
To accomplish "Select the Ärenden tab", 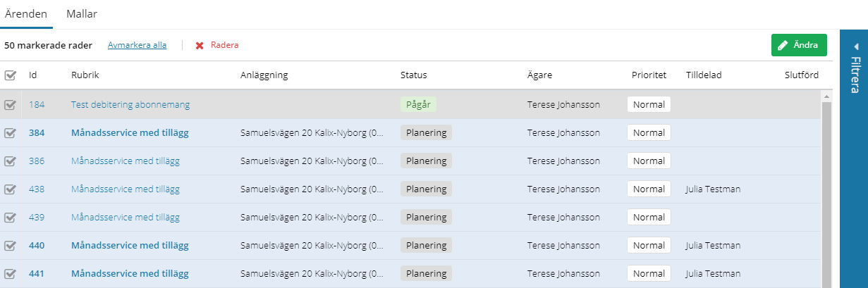I will tap(26, 13).
